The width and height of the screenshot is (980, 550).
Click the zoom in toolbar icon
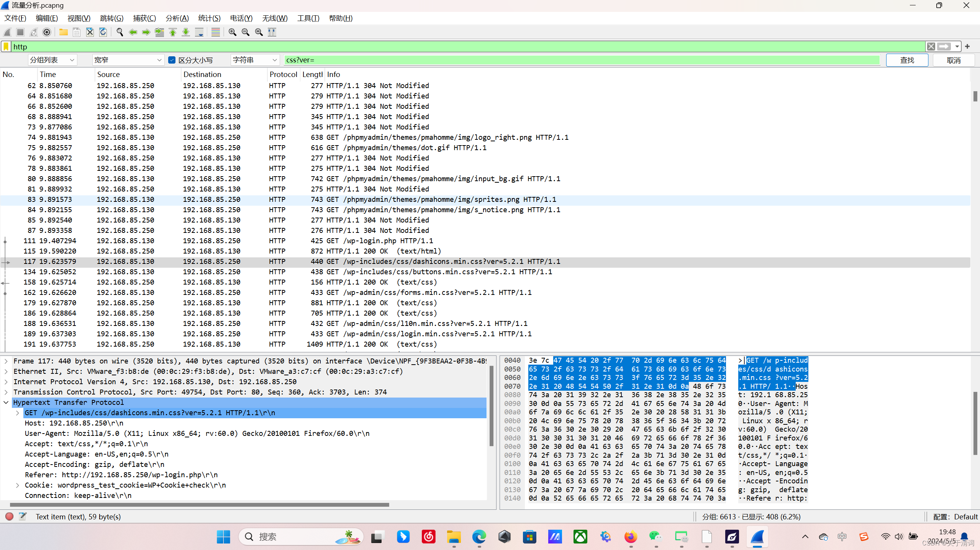click(x=232, y=32)
